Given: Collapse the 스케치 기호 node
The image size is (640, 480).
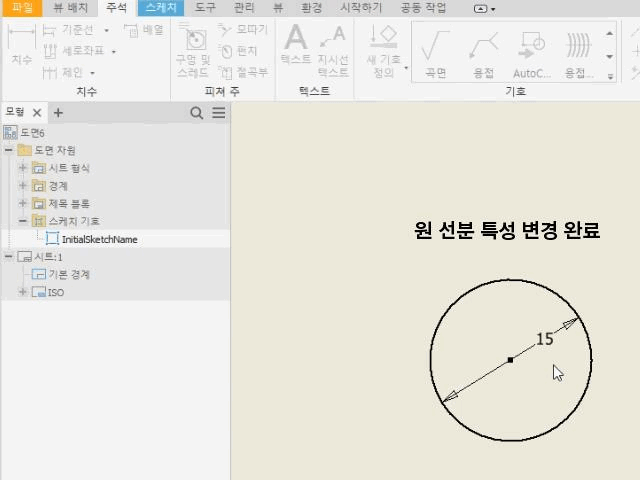Looking at the screenshot, I should coord(22,221).
